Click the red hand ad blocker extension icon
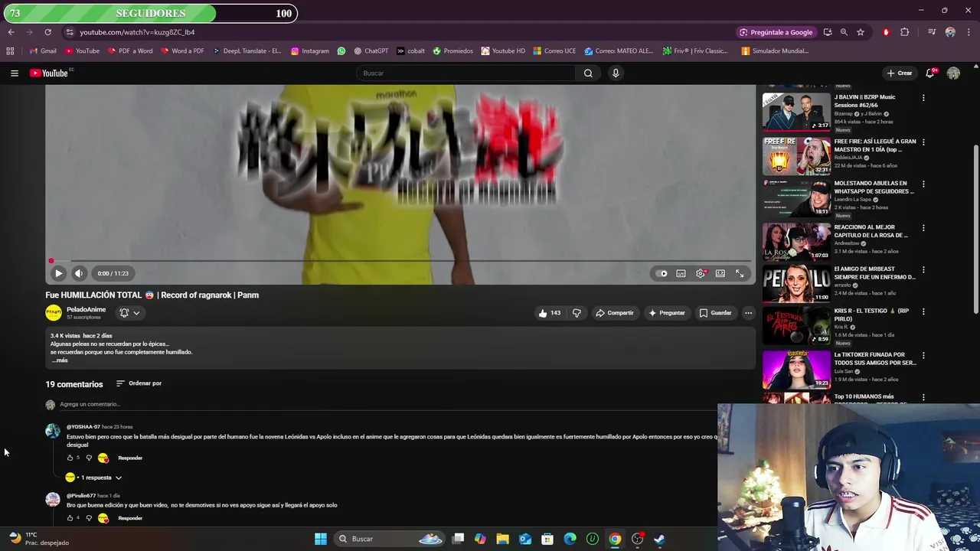The height and width of the screenshot is (551, 980). coord(886,32)
